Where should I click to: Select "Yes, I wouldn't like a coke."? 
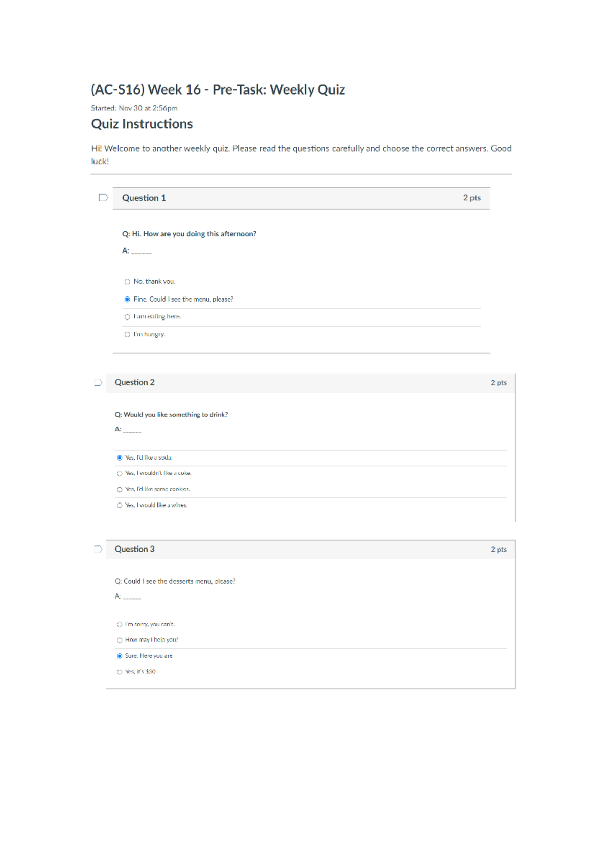120,473
